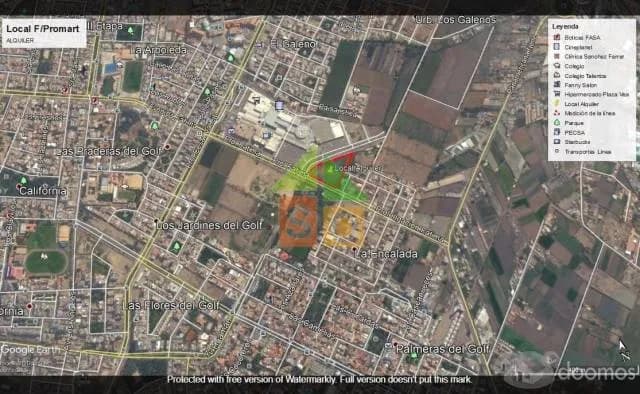Select the El Galeno map label

293,44
